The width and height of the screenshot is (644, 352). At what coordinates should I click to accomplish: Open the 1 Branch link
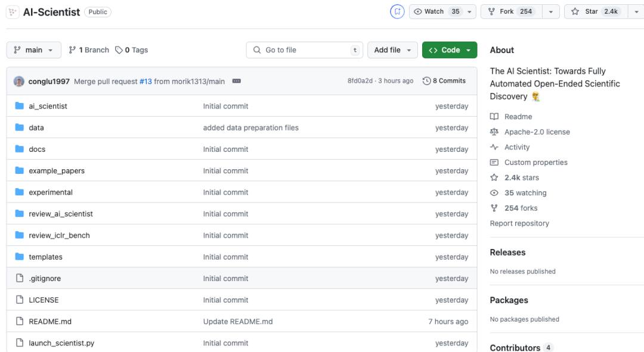point(89,49)
